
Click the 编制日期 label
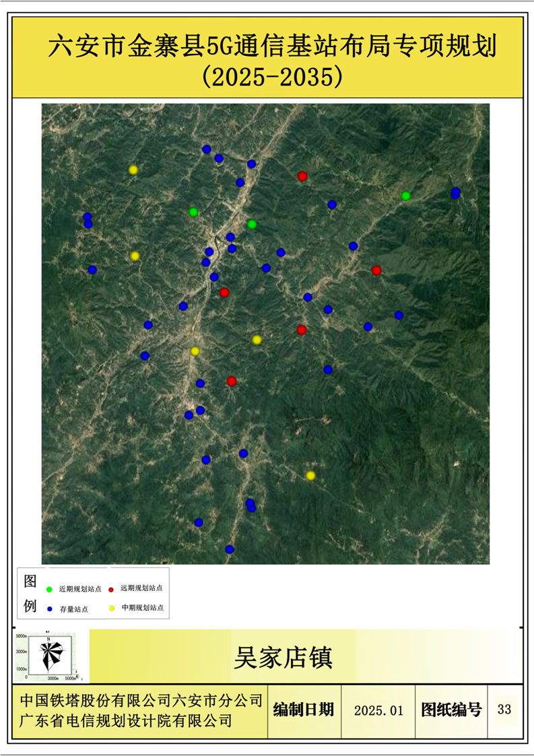(x=304, y=710)
